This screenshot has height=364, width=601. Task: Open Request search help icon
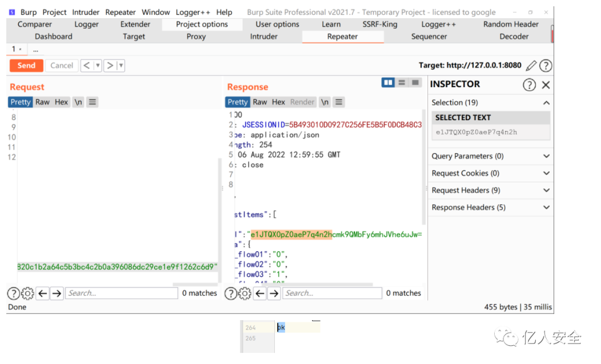pyautogui.click(x=13, y=293)
